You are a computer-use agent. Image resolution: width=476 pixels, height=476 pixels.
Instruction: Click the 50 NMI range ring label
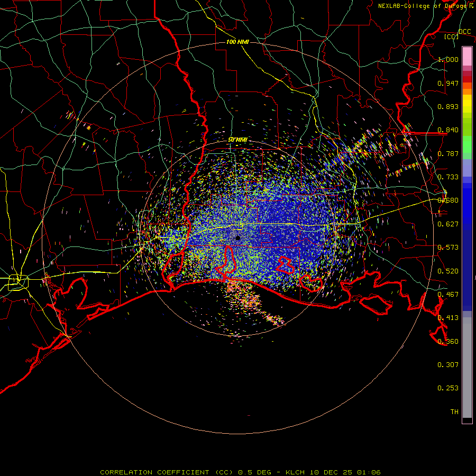tap(237, 140)
